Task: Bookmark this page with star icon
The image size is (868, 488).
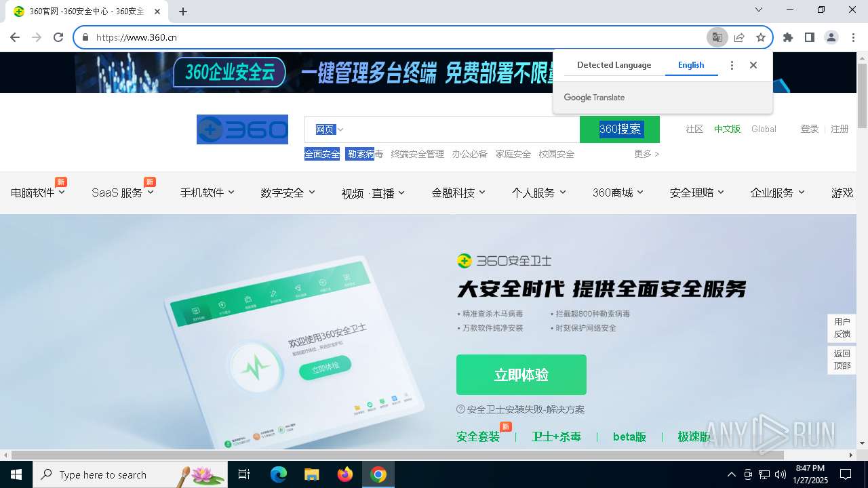Action: tap(761, 37)
